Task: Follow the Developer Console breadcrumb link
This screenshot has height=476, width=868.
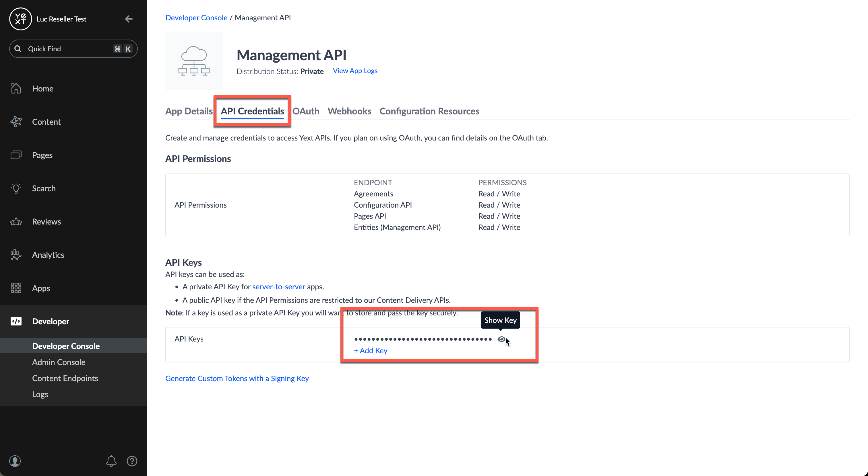Action: 196,17
